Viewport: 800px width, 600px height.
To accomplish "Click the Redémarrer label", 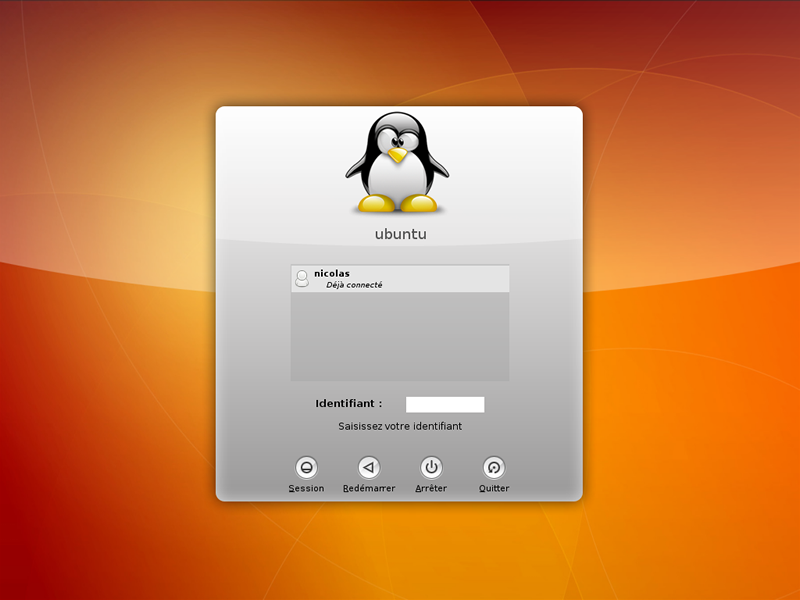I will (x=369, y=488).
